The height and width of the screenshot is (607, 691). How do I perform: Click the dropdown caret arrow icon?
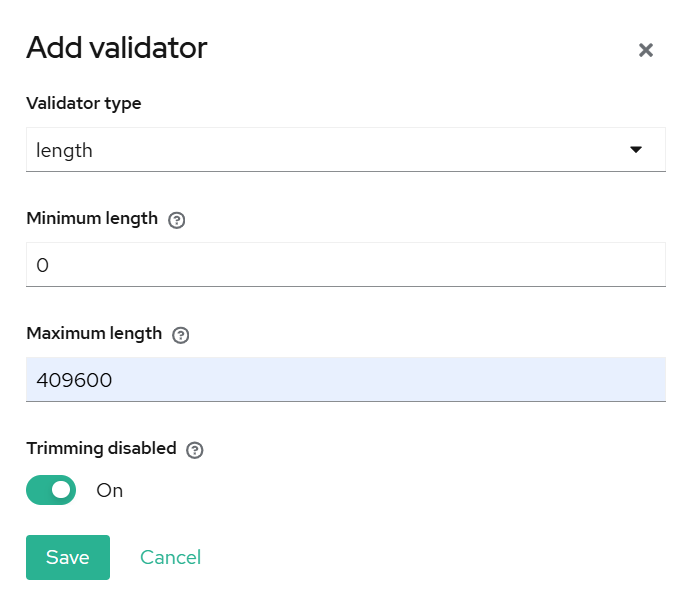tap(636, 150)
